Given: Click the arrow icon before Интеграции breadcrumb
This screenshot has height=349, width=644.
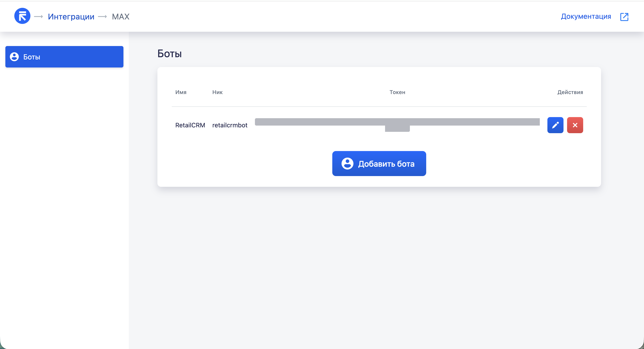Looking at the screenshot, I should coord(38,17).
